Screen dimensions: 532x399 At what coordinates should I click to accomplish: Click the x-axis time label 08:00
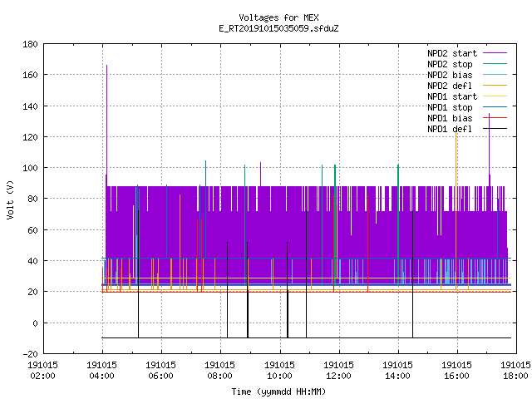(219, 376)
